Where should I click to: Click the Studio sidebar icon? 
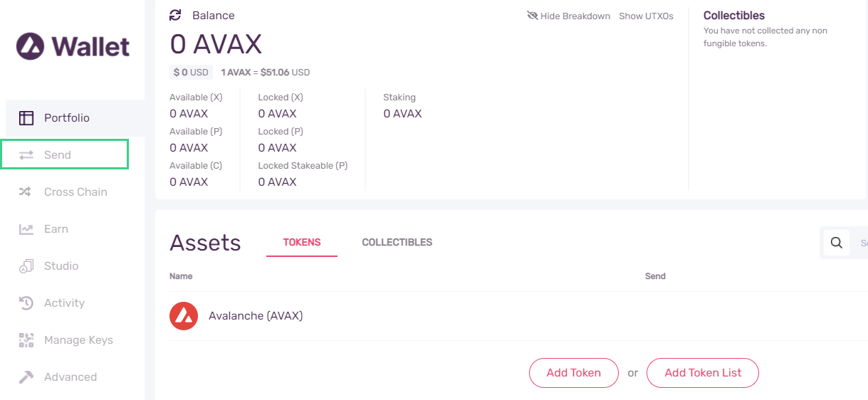(x=26, y=266)
